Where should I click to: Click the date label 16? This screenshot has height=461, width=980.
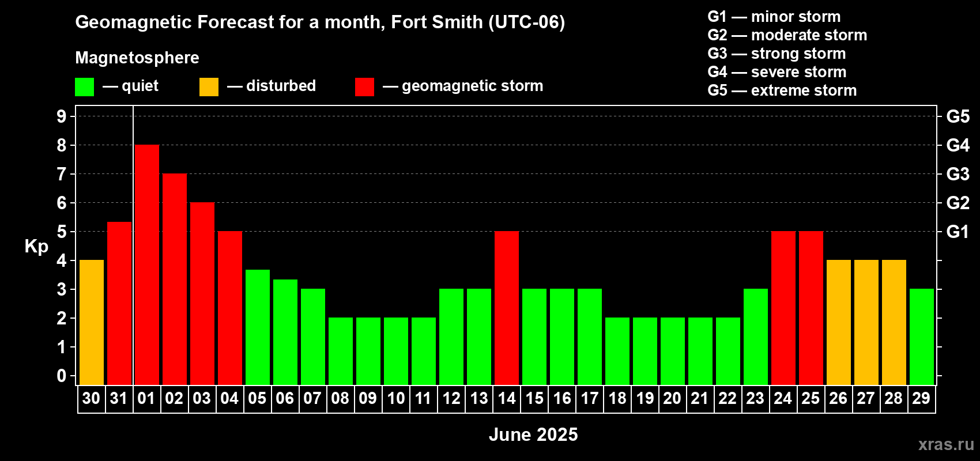coord(562,398)
